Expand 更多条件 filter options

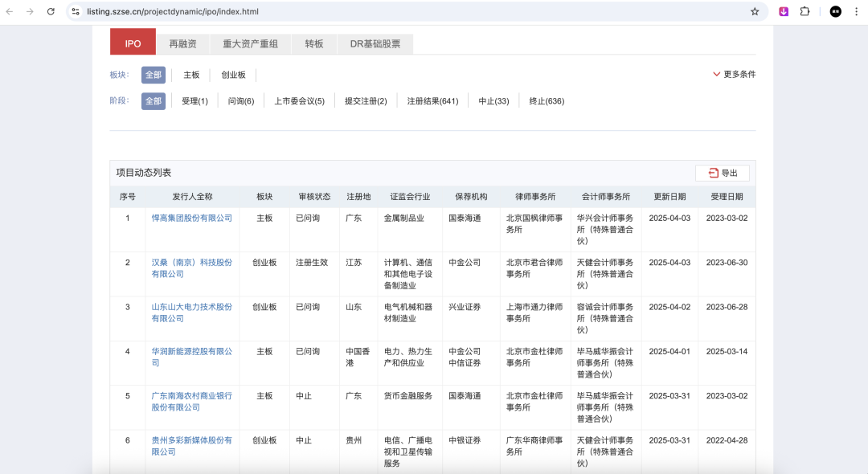734,74
